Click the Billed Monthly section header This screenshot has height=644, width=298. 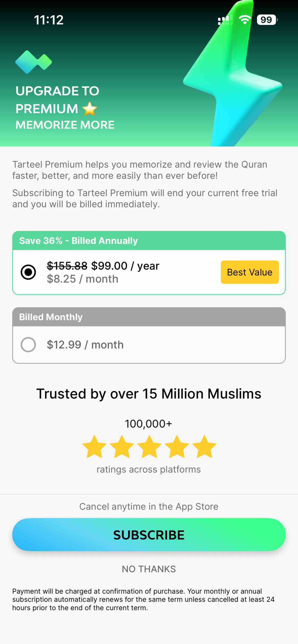click(x=51, y=317)
